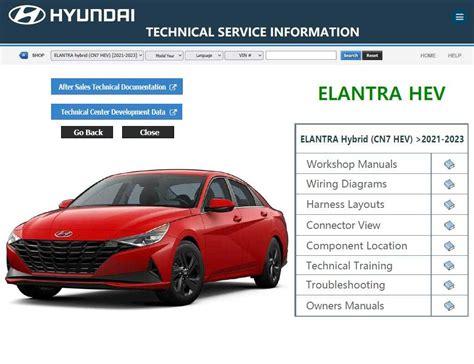Click the green ELANTRA HEV title

point(382,93)
